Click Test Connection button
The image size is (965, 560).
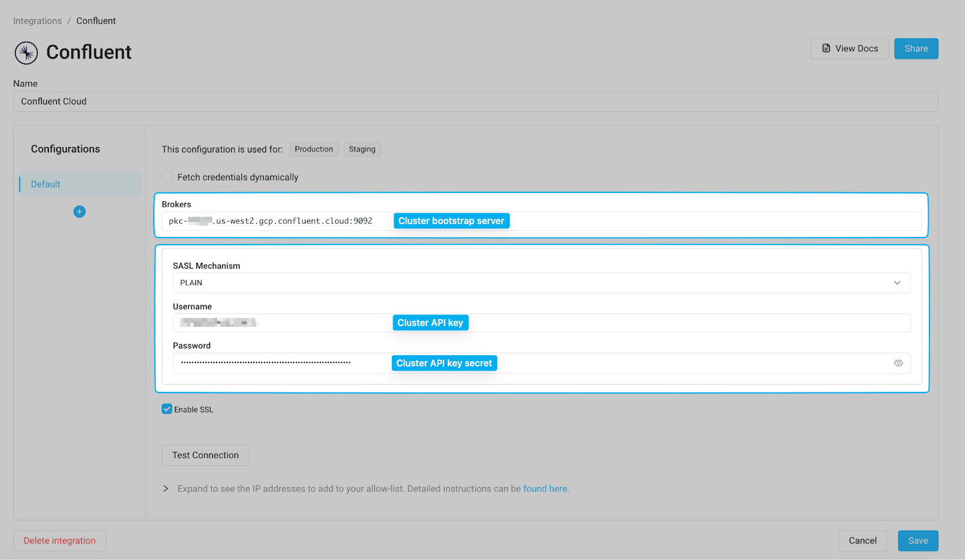click(206, 455)
